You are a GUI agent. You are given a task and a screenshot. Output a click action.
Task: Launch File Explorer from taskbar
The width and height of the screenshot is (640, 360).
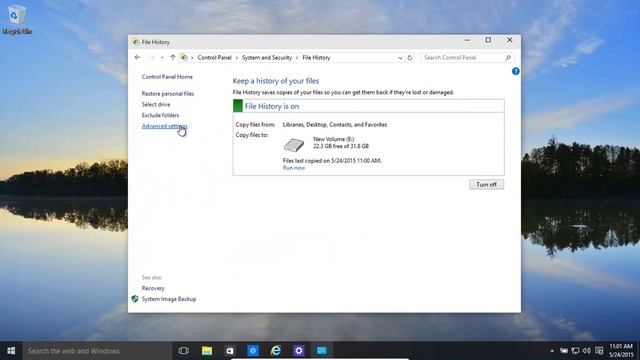pyautogui.click(x=207, y=351)
